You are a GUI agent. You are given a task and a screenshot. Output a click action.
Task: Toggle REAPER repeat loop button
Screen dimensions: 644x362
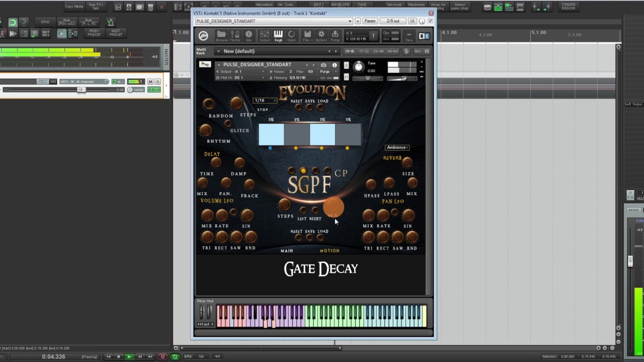tap(175, 356)
